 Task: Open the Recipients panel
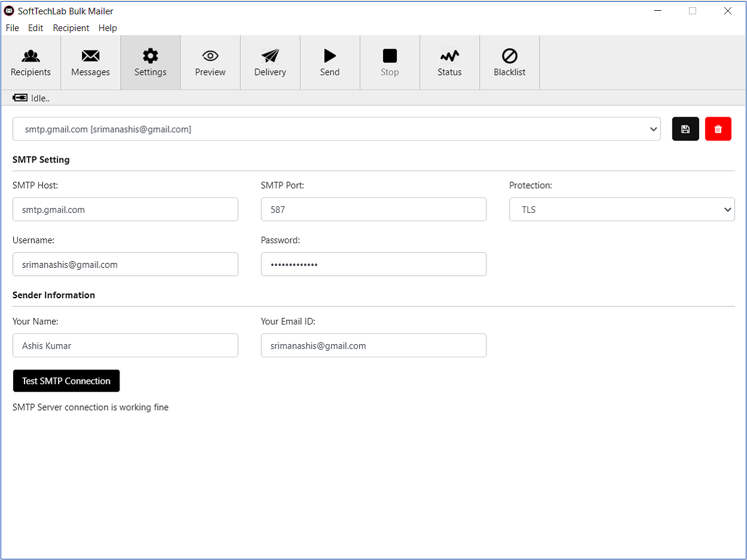point(30,62)
